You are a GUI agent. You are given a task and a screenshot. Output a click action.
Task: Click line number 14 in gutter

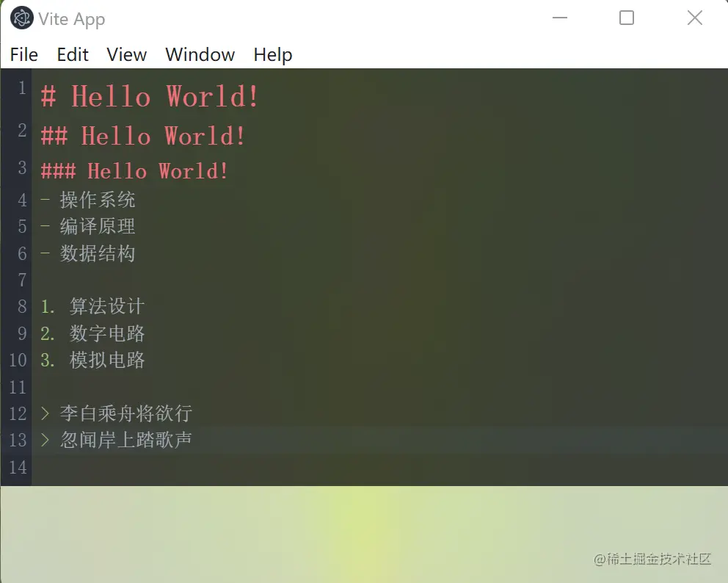pyautogui.click(x=18, y=467)
